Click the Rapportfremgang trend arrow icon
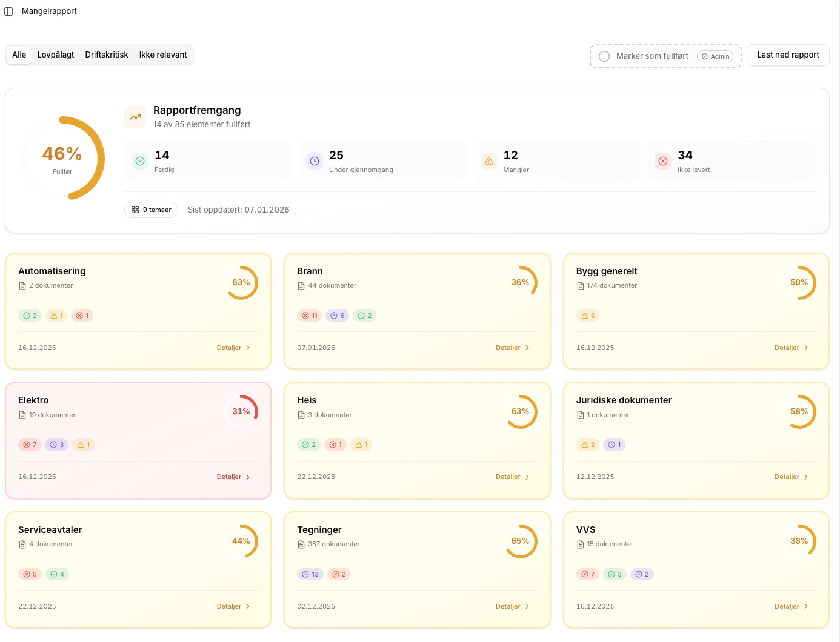The height and width of the screenshot is (642, 840). (135, 117)
